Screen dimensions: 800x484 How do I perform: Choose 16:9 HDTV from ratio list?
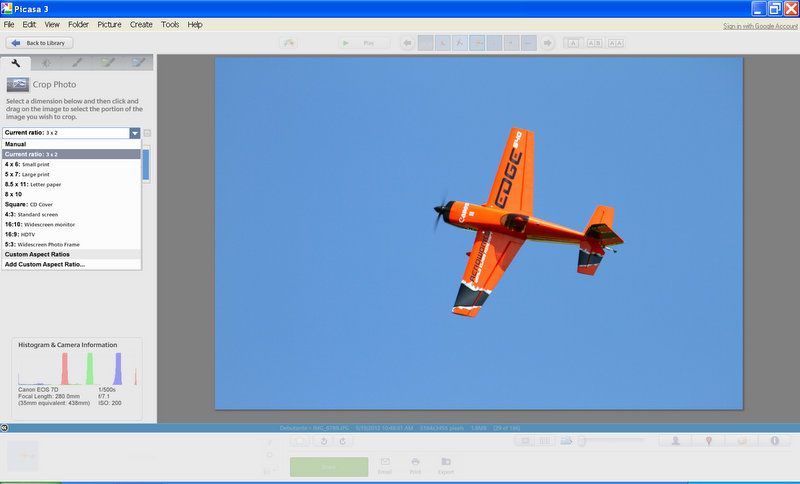pyautogui.click(x=40, y=234)
